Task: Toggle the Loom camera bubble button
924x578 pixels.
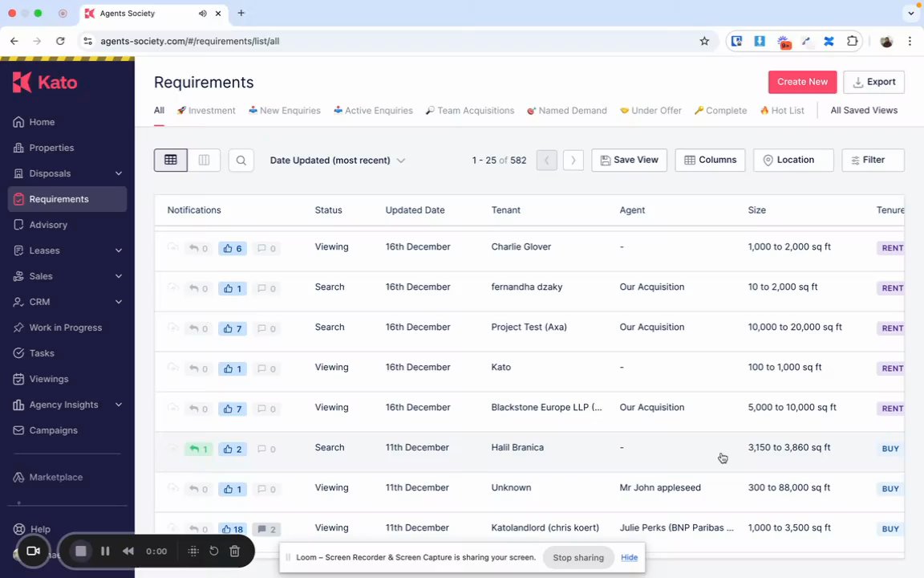Action: coord(33,551)
